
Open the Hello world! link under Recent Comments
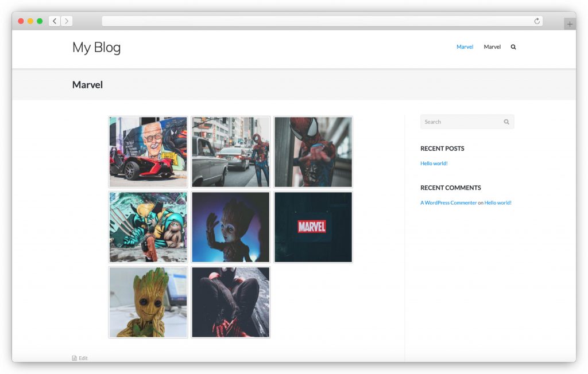[x=498, y=202]
